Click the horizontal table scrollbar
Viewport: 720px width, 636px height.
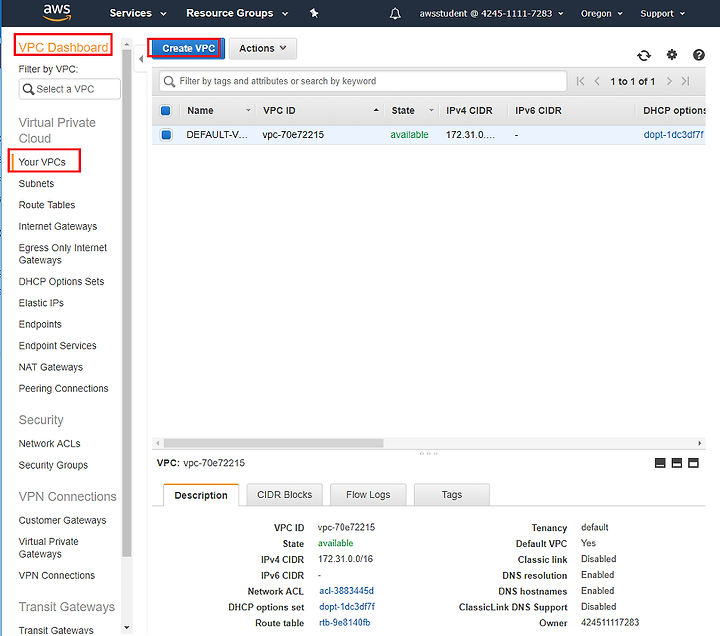coord(274,443)
